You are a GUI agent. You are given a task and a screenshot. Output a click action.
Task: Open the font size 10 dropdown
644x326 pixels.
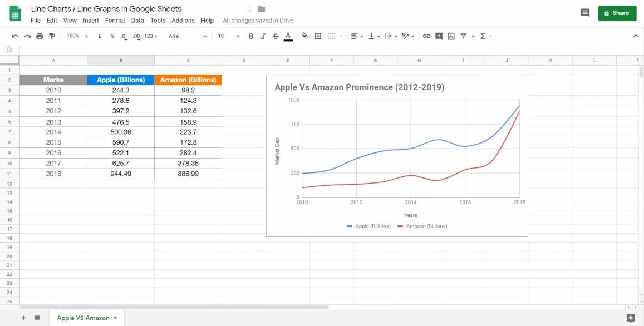(x=228, y=36)
